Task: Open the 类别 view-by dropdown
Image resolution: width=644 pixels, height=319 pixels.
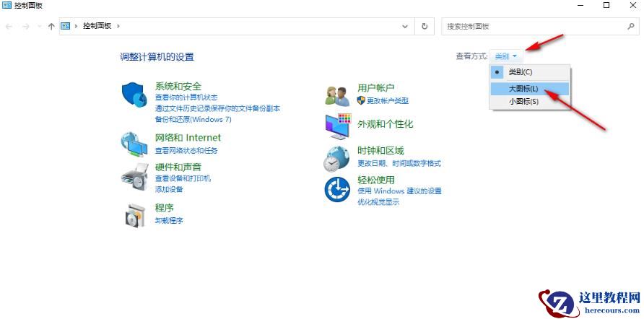Action: [506, 56]
